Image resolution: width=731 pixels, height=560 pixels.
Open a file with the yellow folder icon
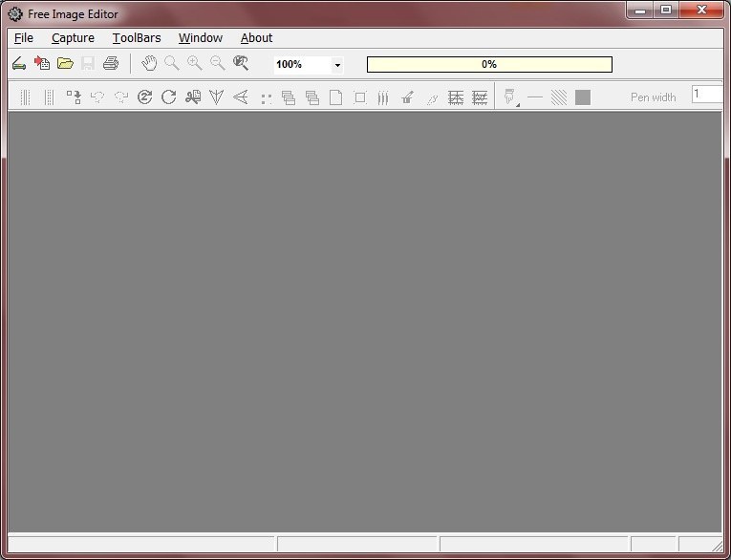65,63
